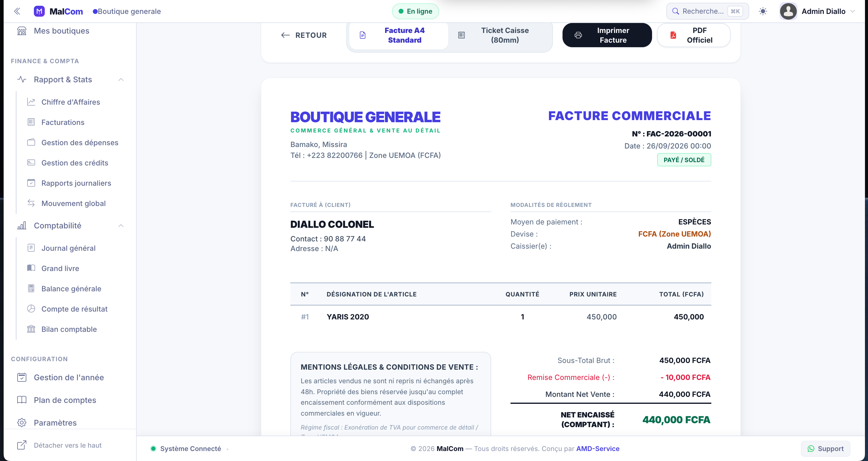
Task: Open Bilan comptable bank icon
Action: click(x=31, y=329)
